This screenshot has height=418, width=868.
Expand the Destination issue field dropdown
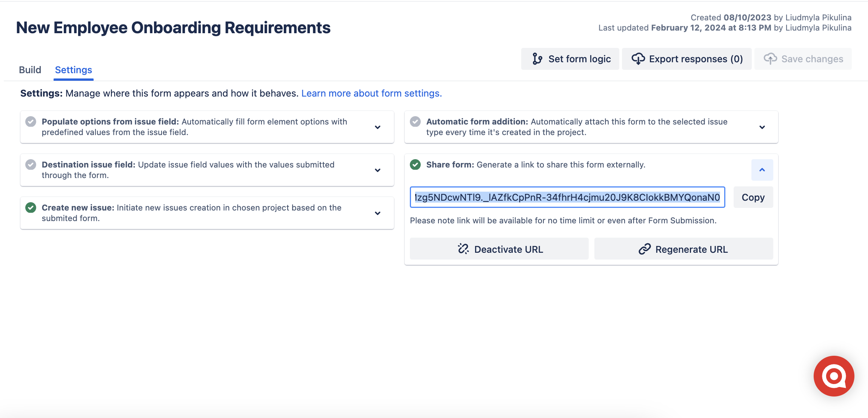click(377, 170)
